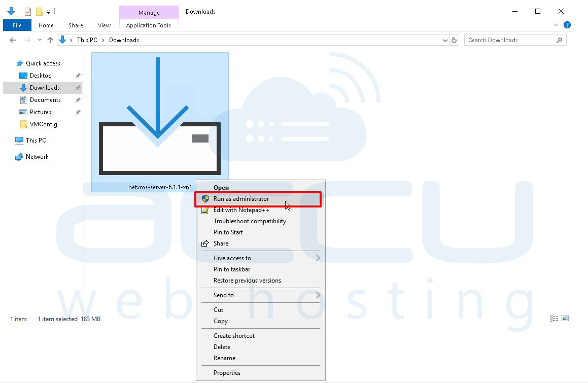Click the pin icon next to Desktop
588x383 pixels.
pyautogui.click(x=78, y=76)
